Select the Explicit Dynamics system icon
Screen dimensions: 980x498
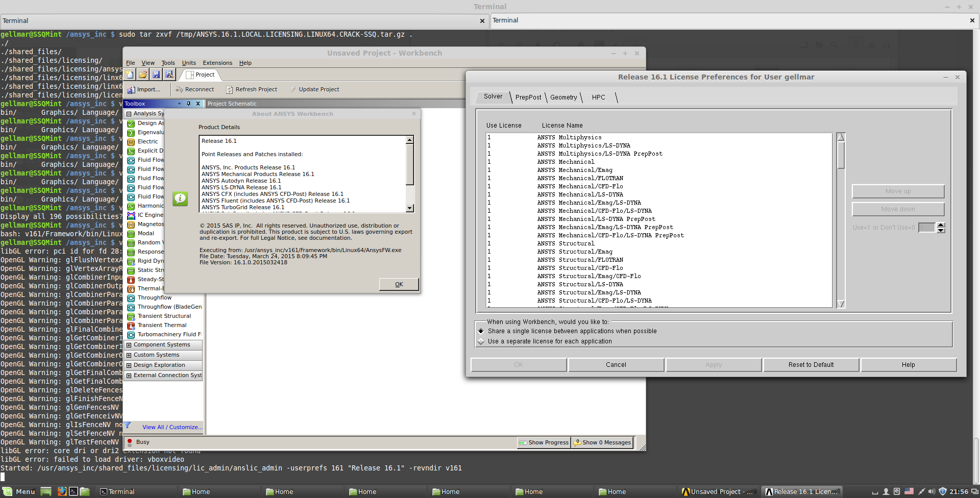click(x=131, y=151)
